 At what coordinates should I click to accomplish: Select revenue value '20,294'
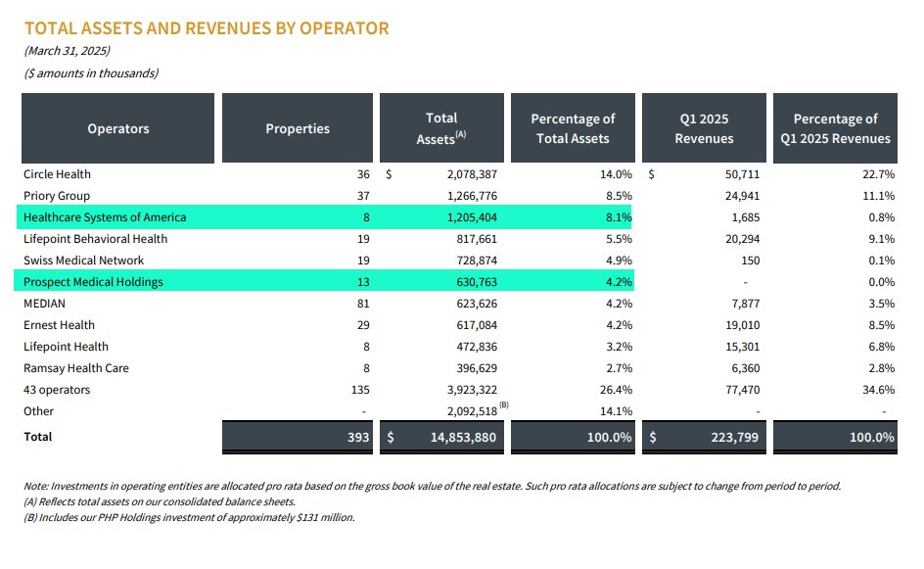point(743,239)
